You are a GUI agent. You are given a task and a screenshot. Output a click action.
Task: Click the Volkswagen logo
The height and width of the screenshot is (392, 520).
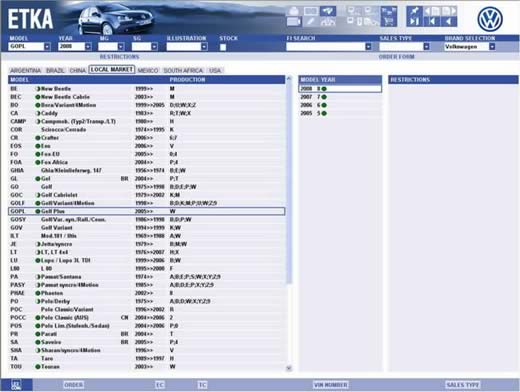490,19
